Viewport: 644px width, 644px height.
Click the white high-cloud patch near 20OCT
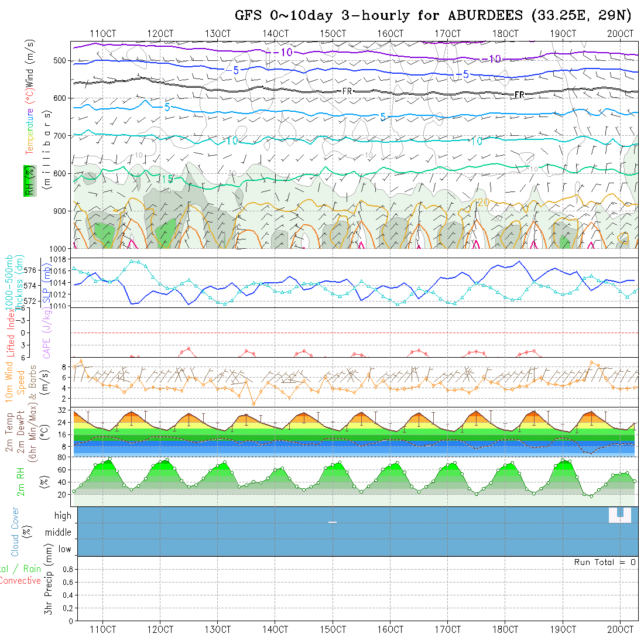[619, 515]
